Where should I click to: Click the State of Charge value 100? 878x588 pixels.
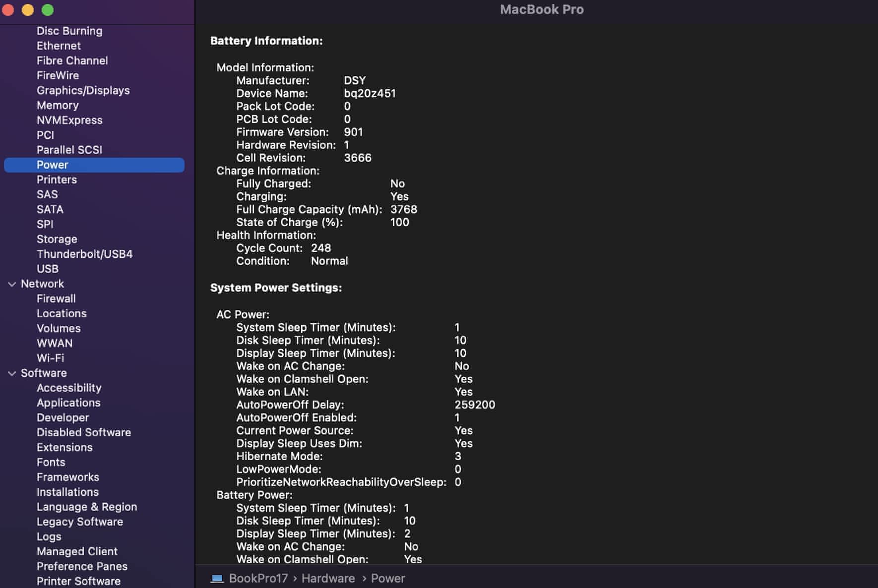(x=400, y=222)
